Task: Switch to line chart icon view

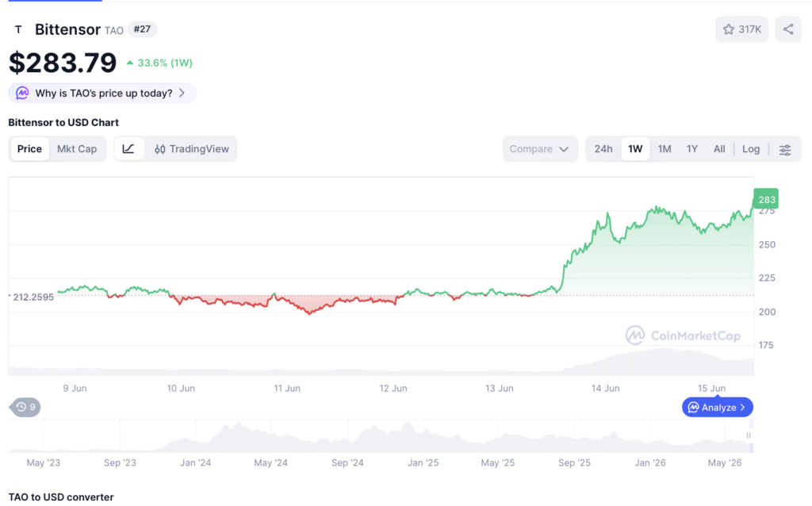Action: coord(128,149)
